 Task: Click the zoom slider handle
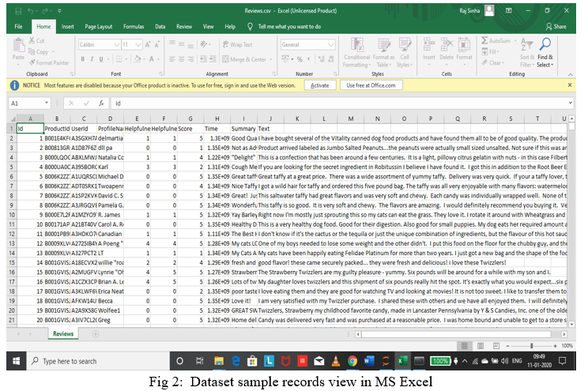tap(531, 346)
